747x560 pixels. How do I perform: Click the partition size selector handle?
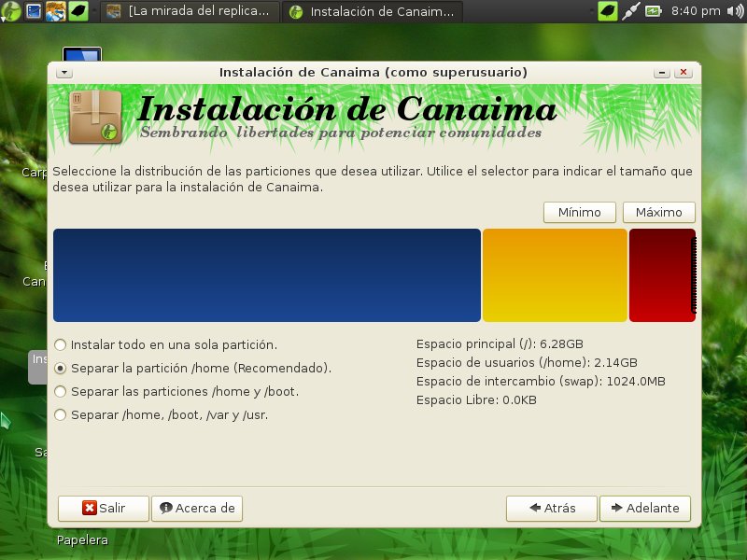click(x=693, y=275)
